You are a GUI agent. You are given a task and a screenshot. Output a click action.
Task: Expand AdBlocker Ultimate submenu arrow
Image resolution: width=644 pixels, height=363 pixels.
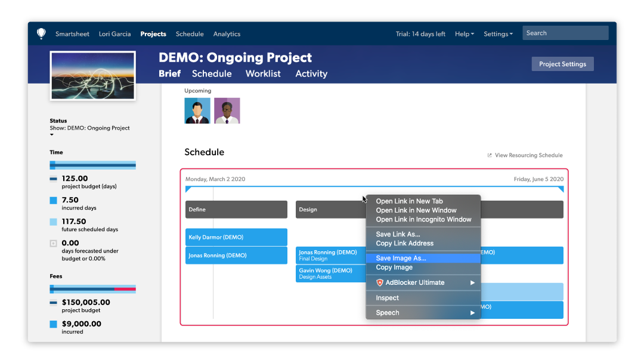tap(472, 282)
